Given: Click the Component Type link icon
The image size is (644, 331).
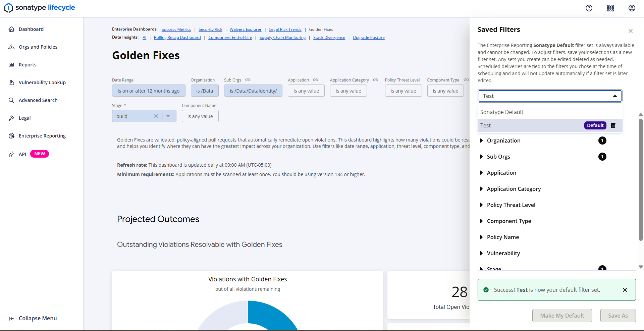Looking at the screenshot, I should point(466,80).
